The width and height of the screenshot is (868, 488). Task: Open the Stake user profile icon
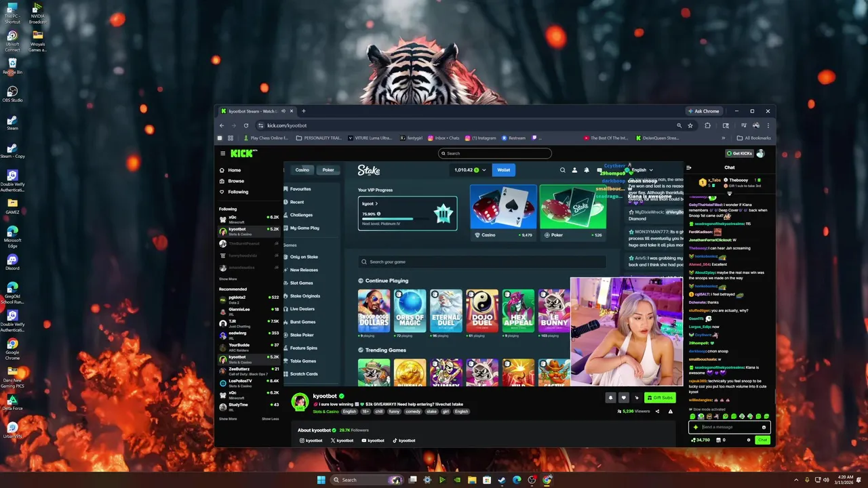click(574, 170)
